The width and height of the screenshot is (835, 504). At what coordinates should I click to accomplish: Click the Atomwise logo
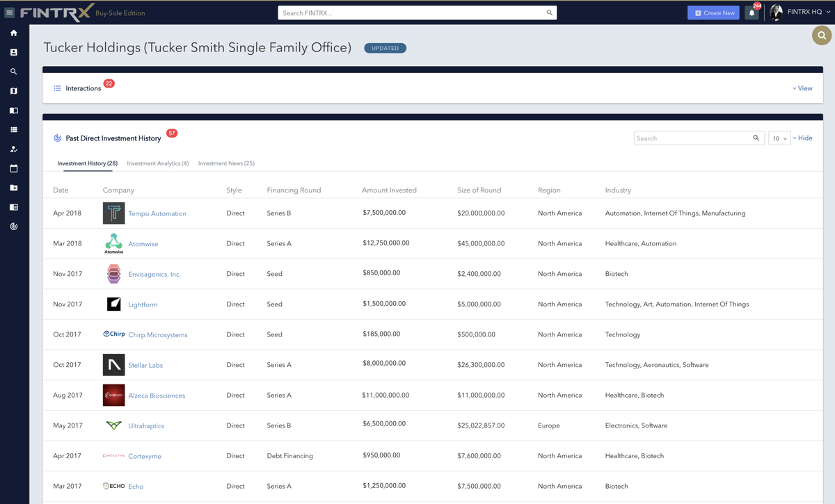(114, 243)
